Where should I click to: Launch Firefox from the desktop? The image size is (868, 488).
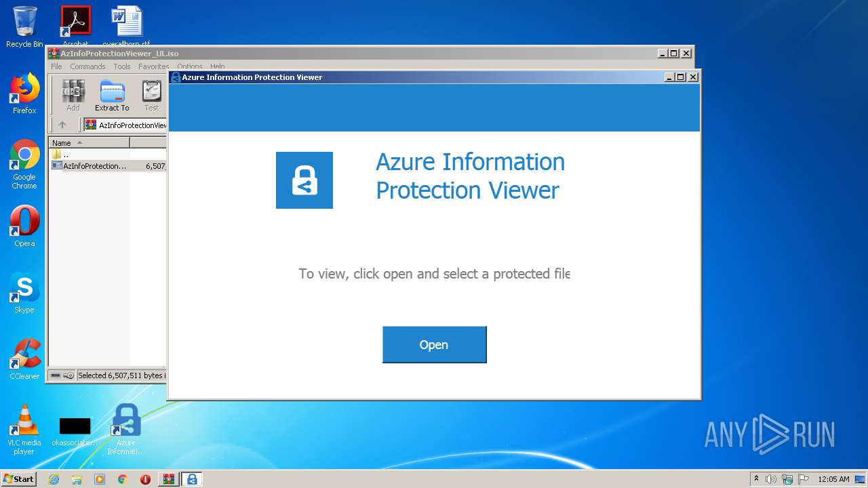[x=24, y=94]
